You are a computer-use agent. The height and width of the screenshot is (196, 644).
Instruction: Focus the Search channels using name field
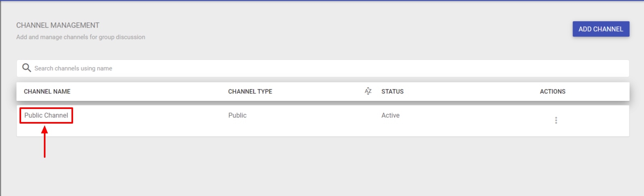(323, 68)
